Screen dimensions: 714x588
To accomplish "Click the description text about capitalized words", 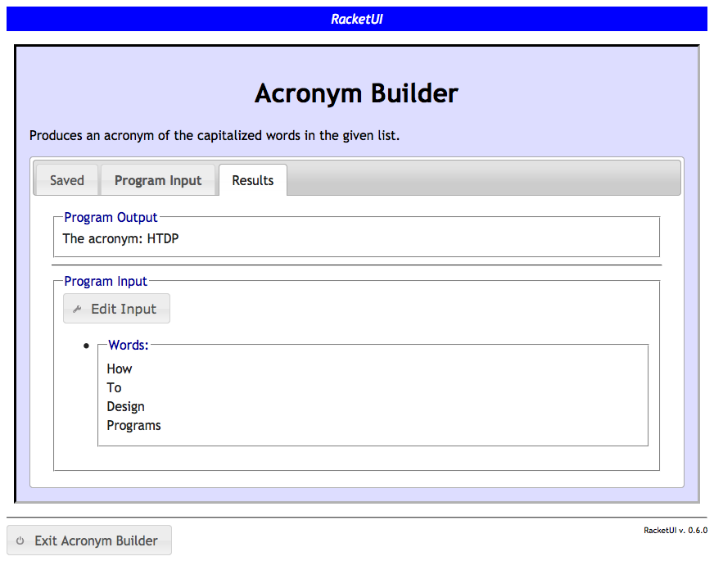I will point(215,136).
